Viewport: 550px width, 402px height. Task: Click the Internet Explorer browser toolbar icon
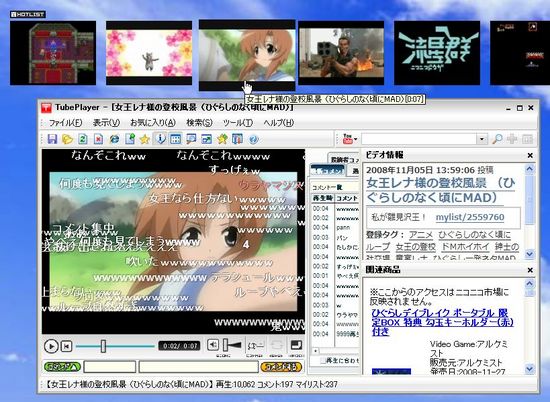click(x=114, y=139)
